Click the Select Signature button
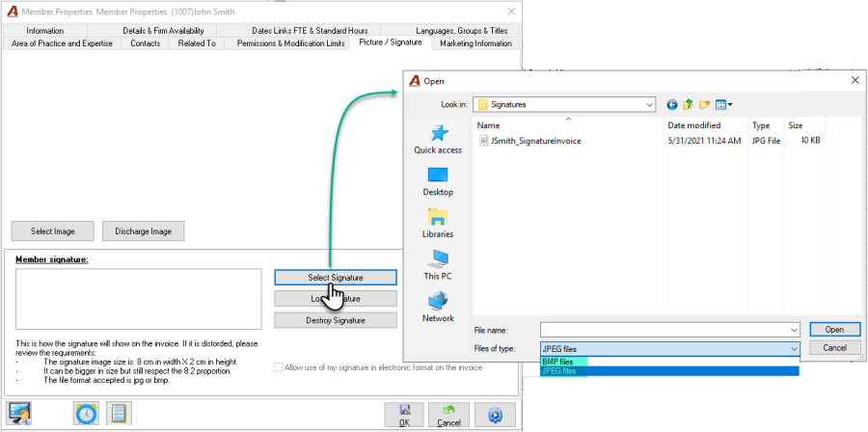Screen dimensions: 868x432 click(x=336, y=277)
